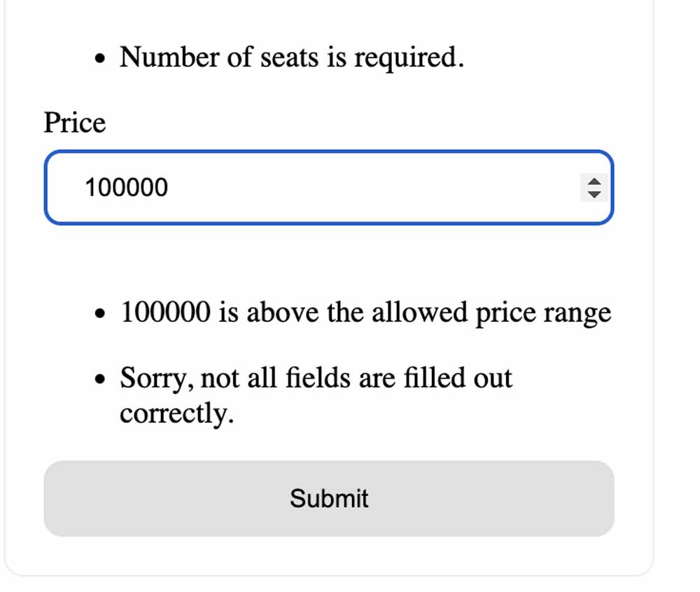Decrement the Price value using the down arrow
The width and height of the screenshot is (700, 592).
tap(594, 193)
